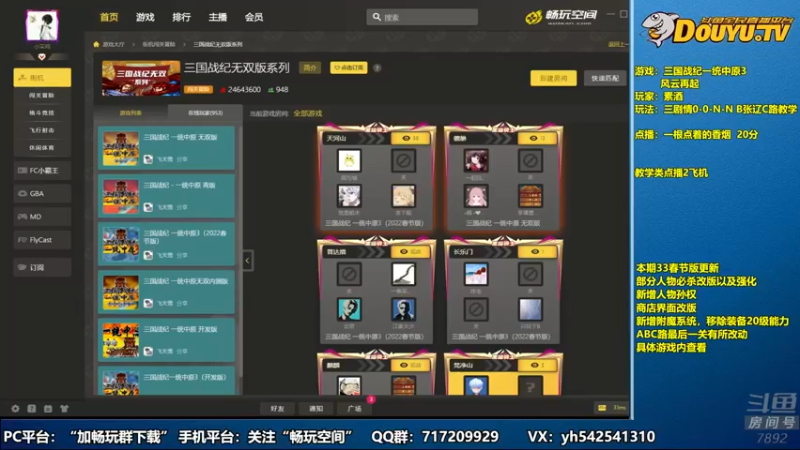This screenshot has height=450, width=800.
Task: Click the home icon in the breadcrumb
Action: tap(96, 44)
